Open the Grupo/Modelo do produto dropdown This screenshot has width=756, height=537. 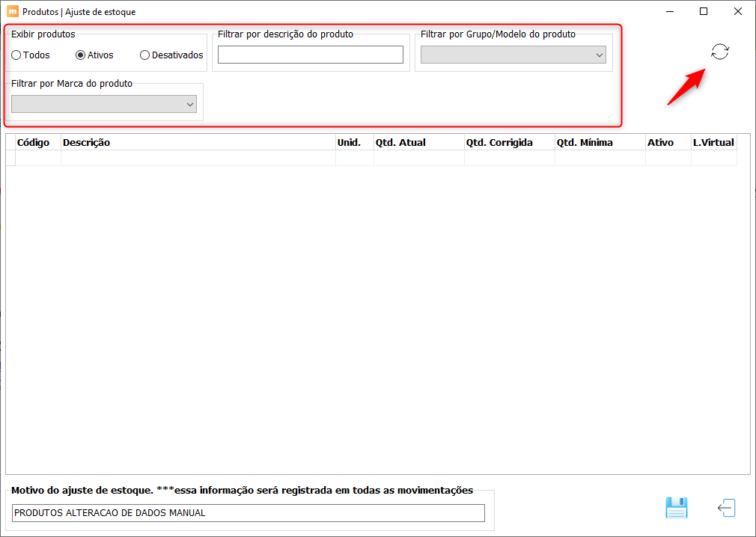(513, 55)
